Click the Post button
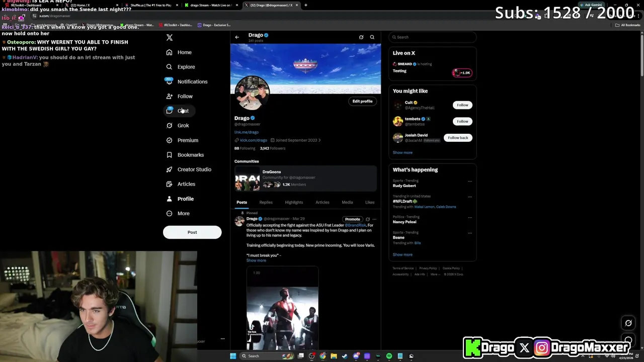The width and height of the screenshot is (644, 362). pyautogui.click(x=192, y=232)
